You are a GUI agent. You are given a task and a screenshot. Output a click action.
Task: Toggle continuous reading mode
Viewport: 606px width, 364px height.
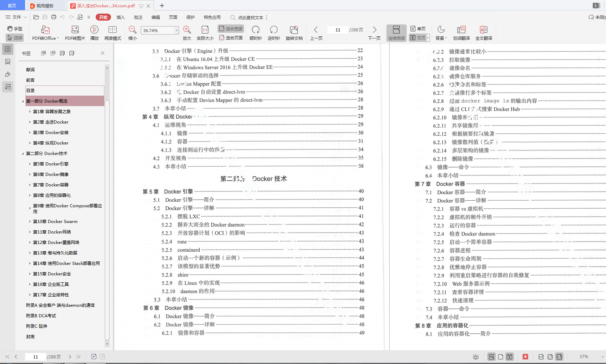pos(396,33)
